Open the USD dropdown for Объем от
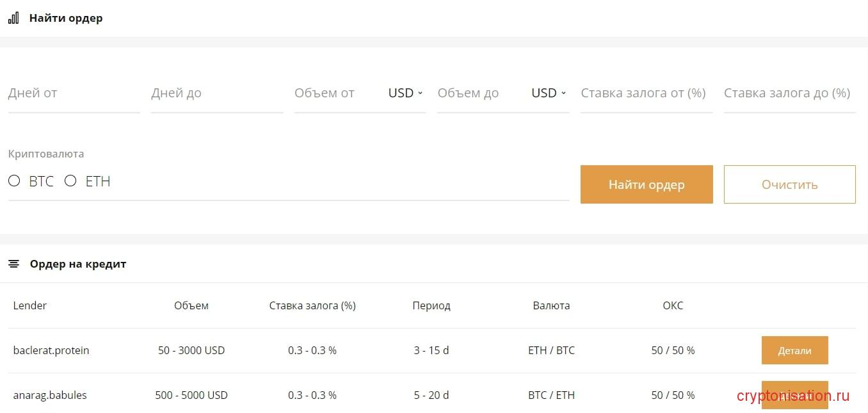This screenshot has height=413, width=868. [x=405, y=93]
